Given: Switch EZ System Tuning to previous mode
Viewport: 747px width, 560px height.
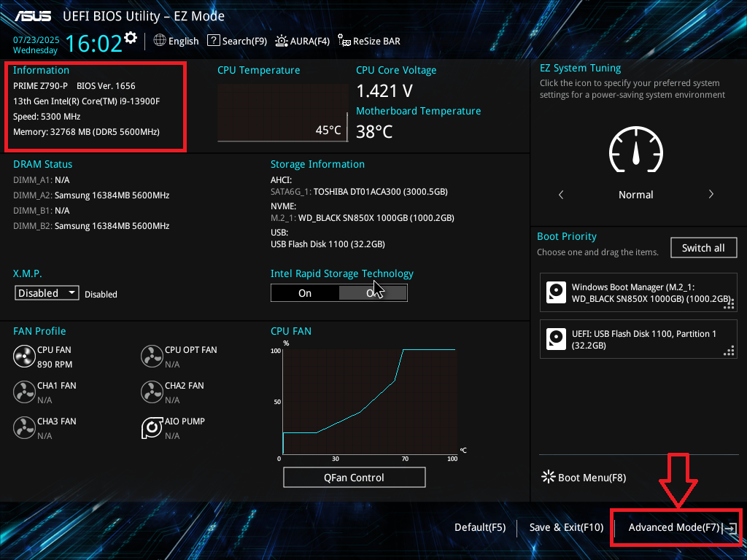Looking at the screenshot, I should 561,194.
